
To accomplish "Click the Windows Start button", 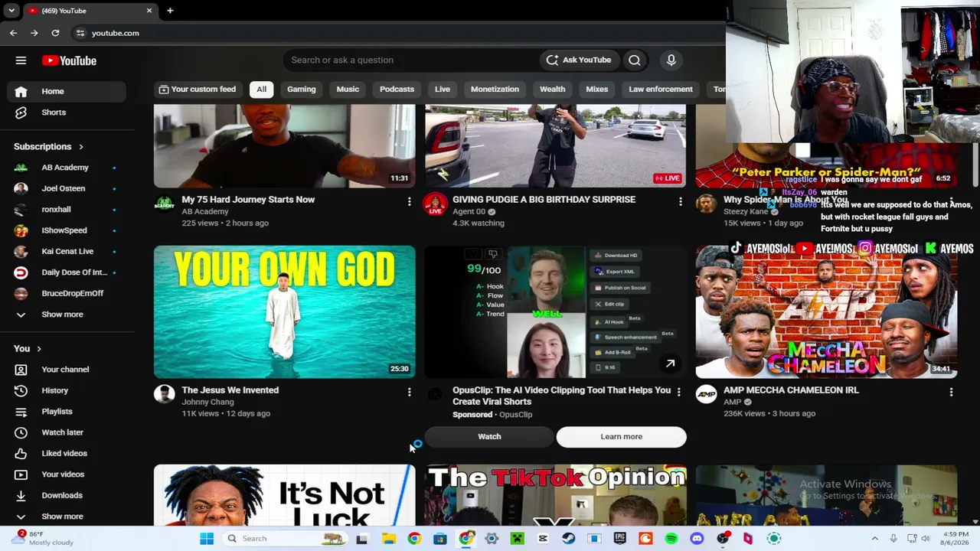I will (207, 539).
